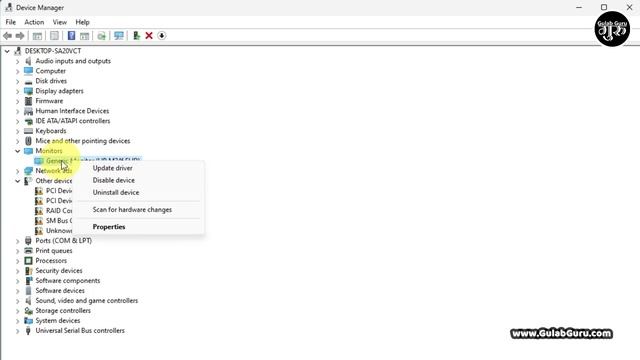Collapse the Monitors category
The height and width of the screenshot is (360, 640).
coord(18,151)
